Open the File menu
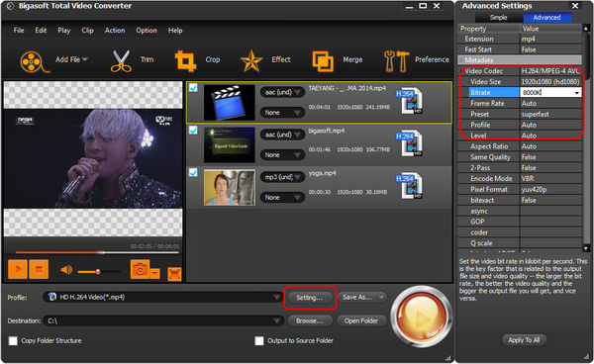Viewport: 594px width, 364px height. (x=19, y=31)
